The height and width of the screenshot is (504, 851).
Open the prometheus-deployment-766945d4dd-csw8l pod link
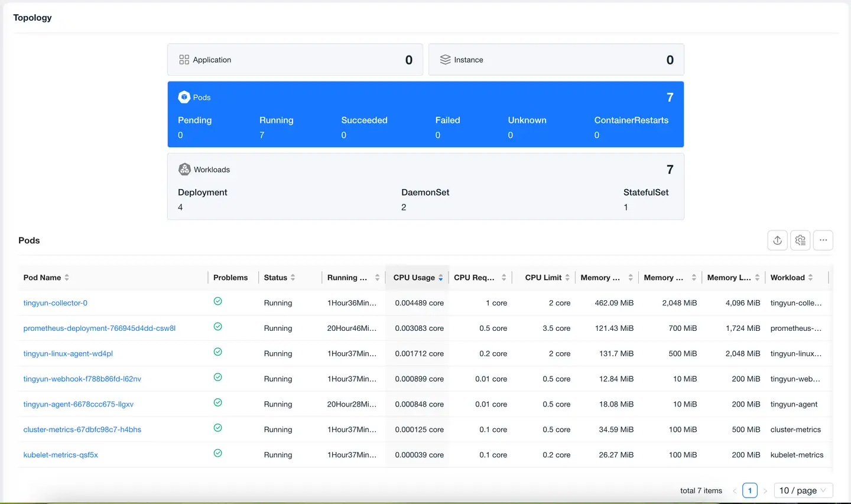(99, 329)
